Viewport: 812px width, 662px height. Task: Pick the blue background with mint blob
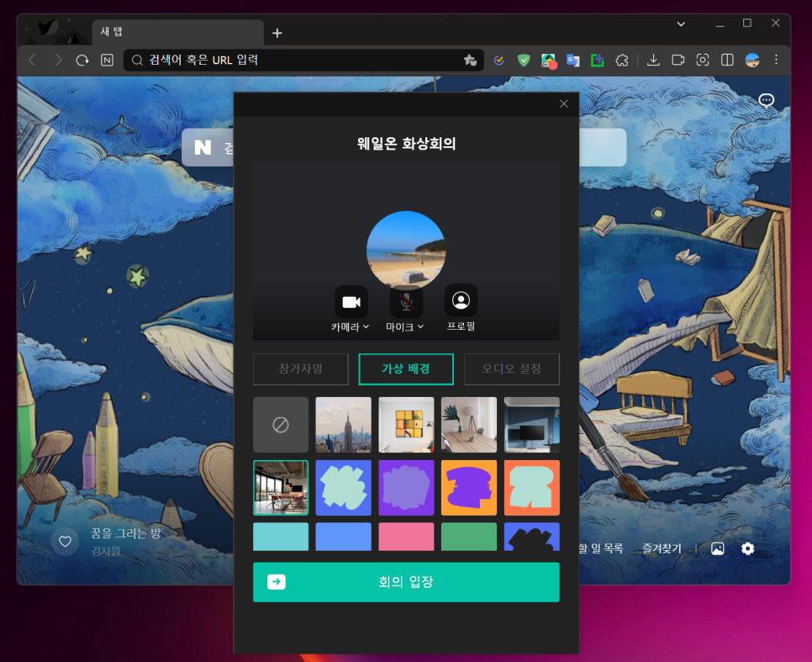(343, 488)
